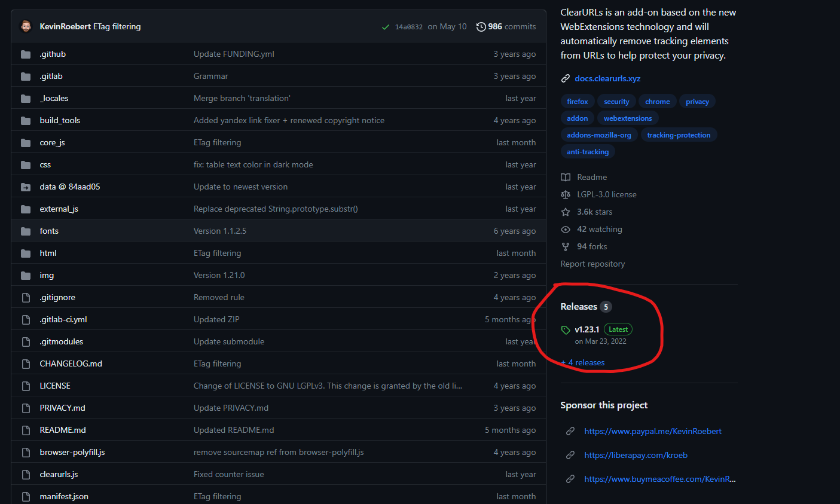Click the eye icon beside 42 watching
The image size is (840, 504).
pyautogui.click(x=566, y=230)
